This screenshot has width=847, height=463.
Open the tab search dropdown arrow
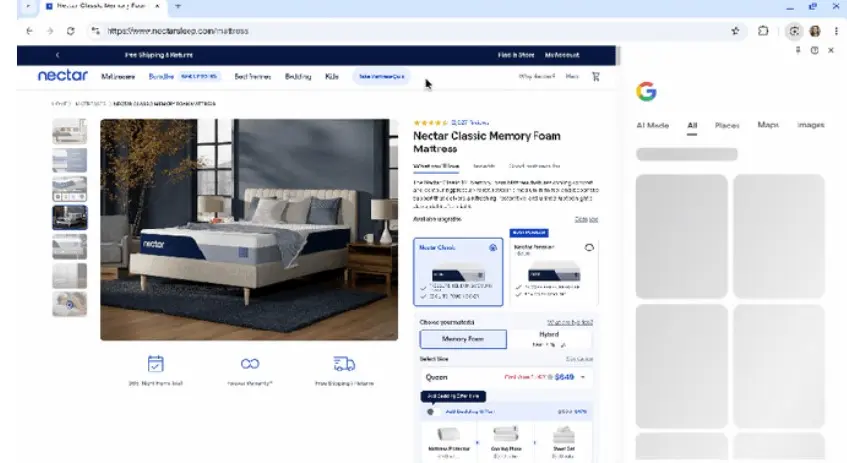[28, 6]
